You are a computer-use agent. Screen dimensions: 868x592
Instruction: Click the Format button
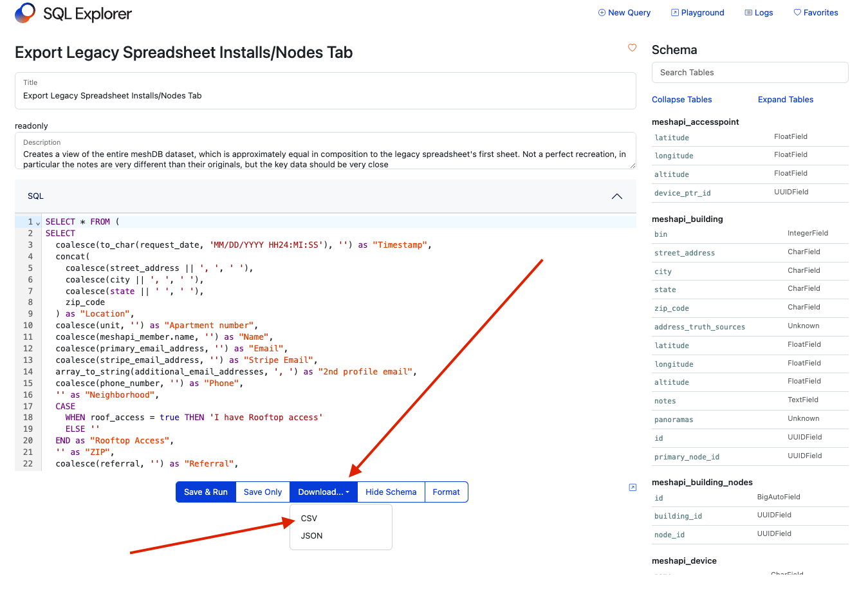point(447,492)
